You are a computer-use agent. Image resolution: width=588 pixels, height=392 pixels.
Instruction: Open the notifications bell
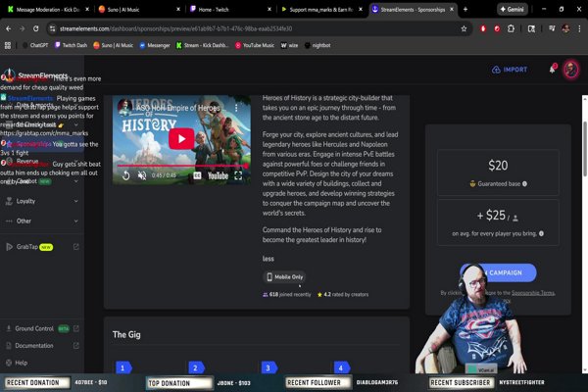[x=553, y=70]
